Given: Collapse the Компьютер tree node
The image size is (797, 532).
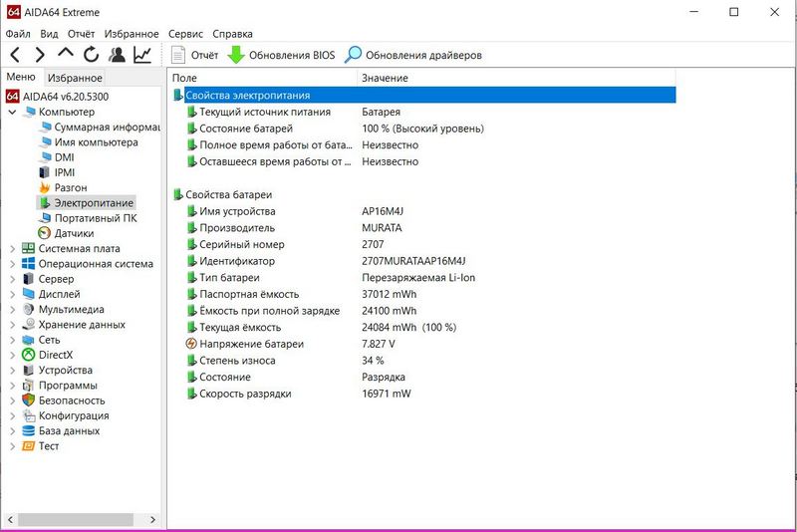Looking at the screenshot, I should 12,112.
